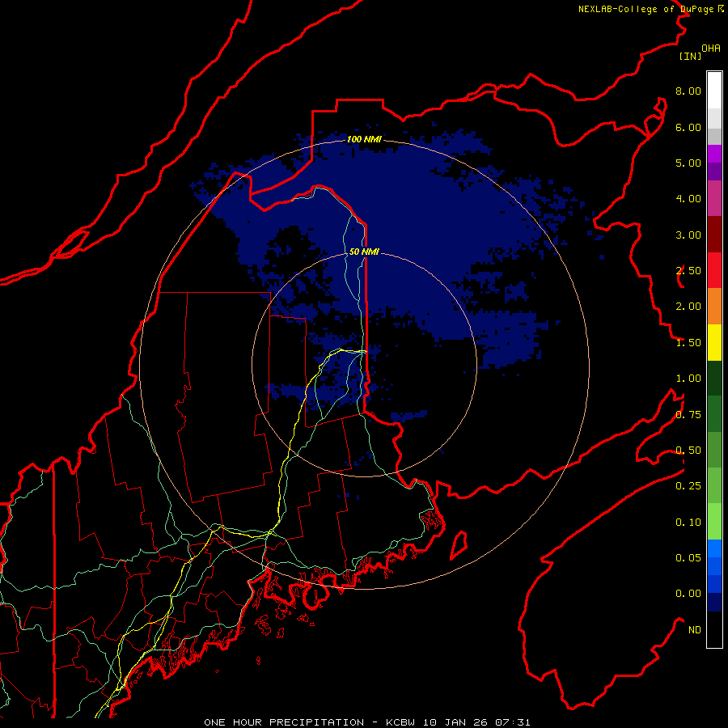Click the 0.10 legend value
This screenshot has height=728, width=728.
click(x=688, y=523)
